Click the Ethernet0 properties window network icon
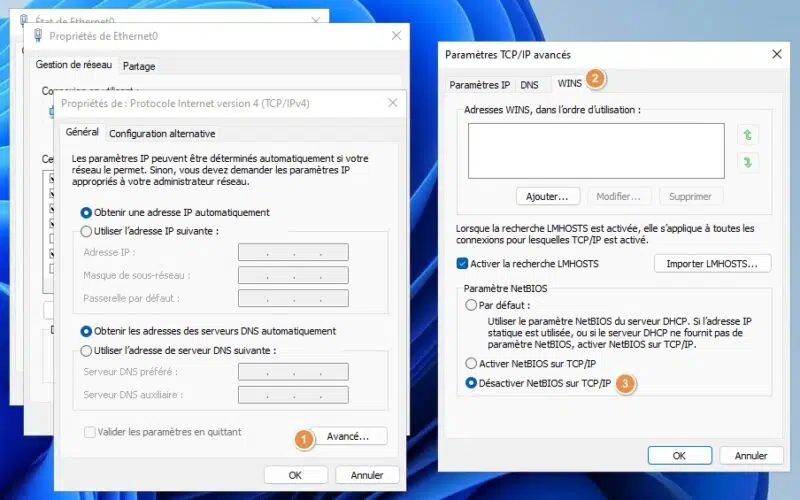 (x=38, y=36)
